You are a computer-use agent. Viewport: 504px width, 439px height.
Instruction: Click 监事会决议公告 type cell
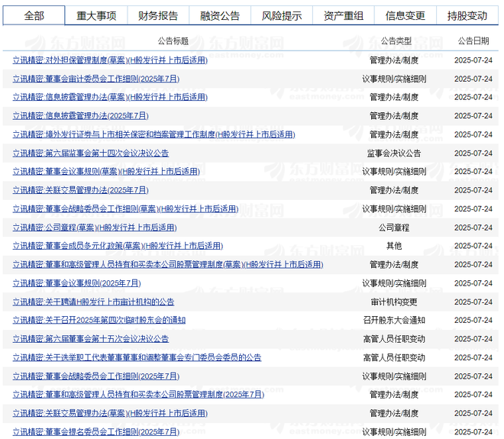[x=394, y=153]
